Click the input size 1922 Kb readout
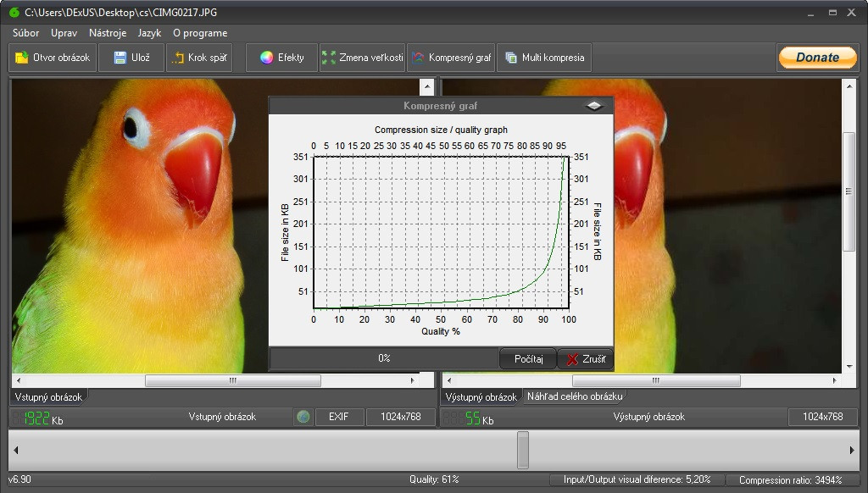This screenshot has height=493, width=868. point(37,418)
